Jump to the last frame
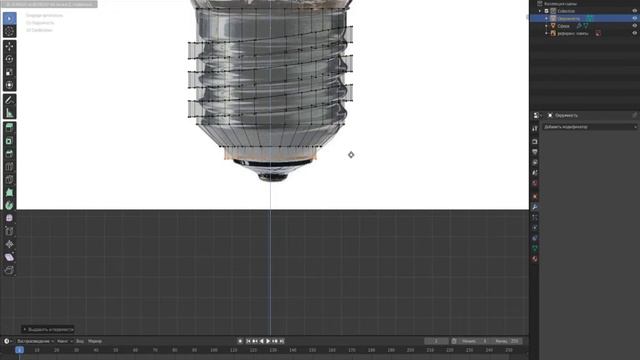 click(x=281, y=341)
